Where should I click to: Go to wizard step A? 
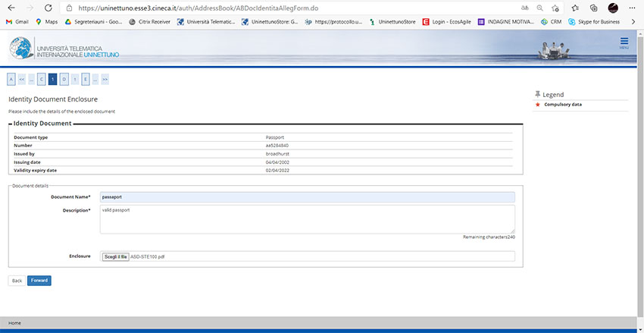click(11, 79)
